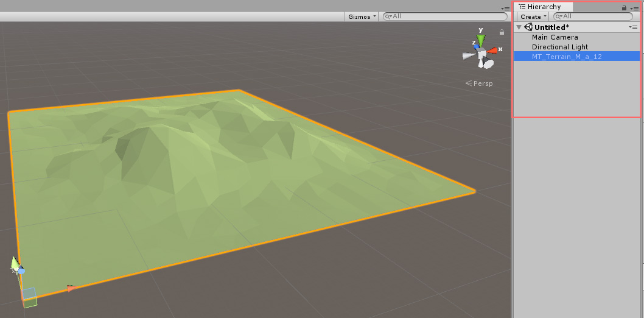Toggle Persp projection label
This screenshot has height=318, width=644.
tap(479, 83)
